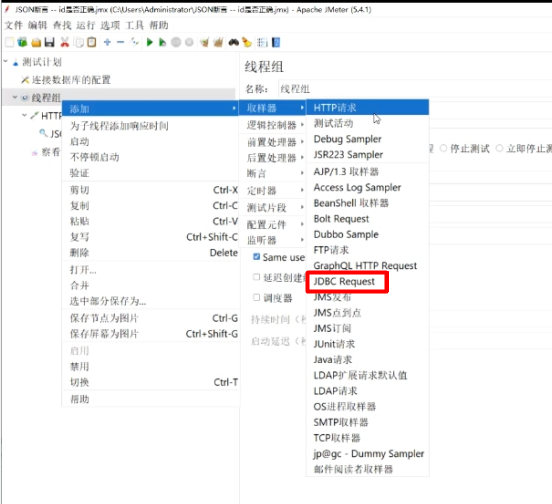Click the 名称 input field
Image resolution: width=552 pixels, height=504 pixels.
[415, 89]
